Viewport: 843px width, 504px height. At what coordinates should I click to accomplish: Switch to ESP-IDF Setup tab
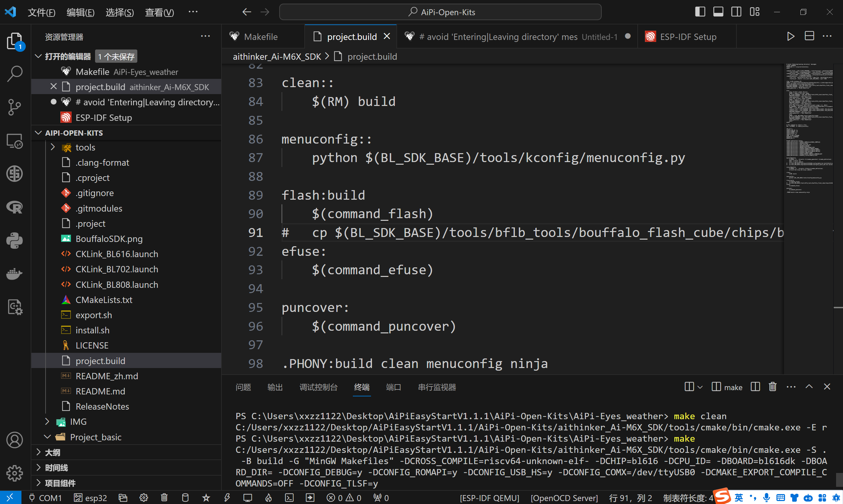pyautogui.click(x=687, y=36)
